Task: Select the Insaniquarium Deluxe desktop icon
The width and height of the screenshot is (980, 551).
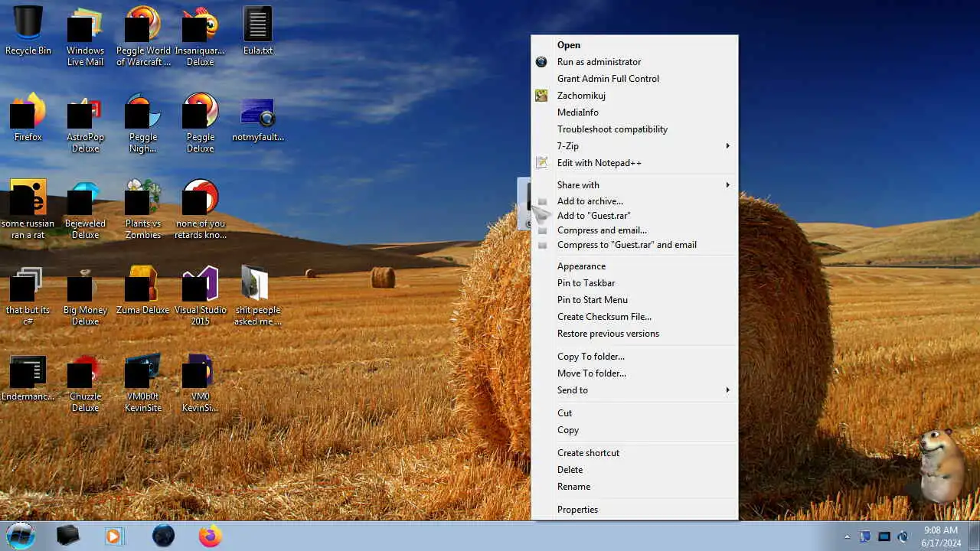Action: 200,36
